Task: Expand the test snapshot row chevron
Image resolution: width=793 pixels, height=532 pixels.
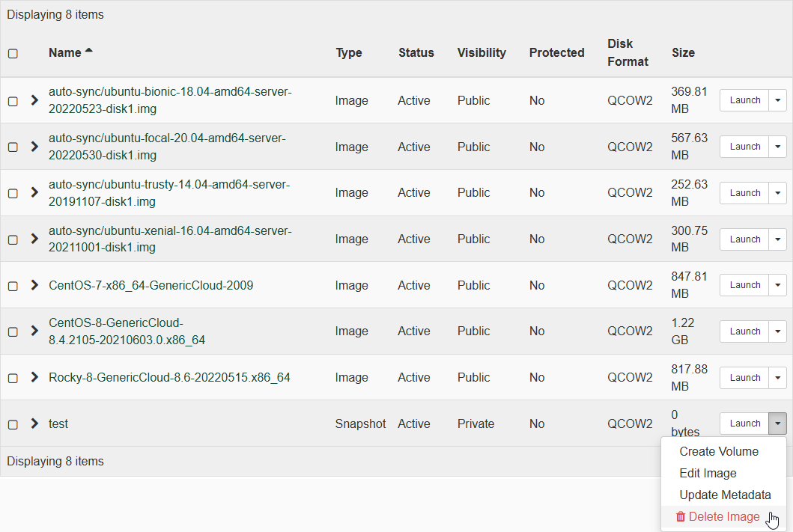Action: tap(34, 424)
